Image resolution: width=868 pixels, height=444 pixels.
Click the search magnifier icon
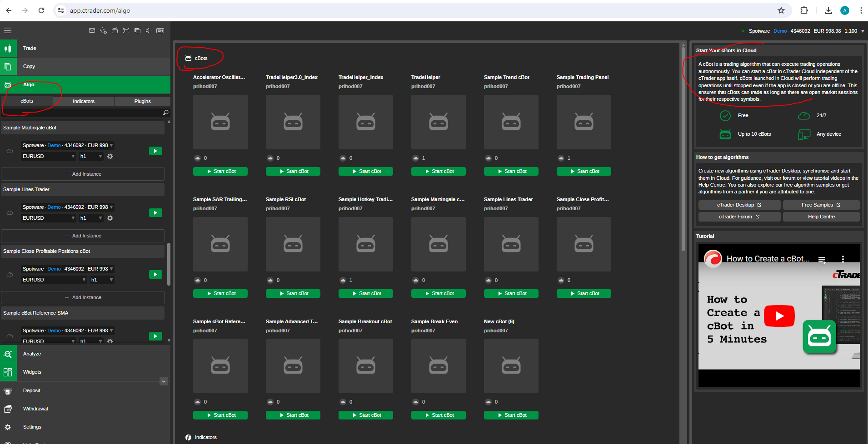pyautogui.click(x=165, y=113)
